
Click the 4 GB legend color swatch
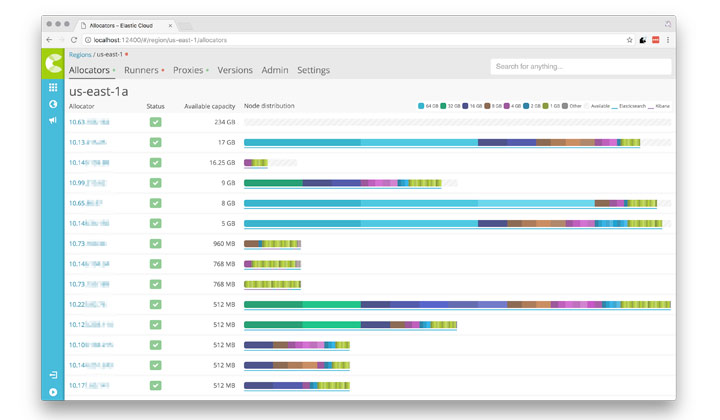pos(507,106)
